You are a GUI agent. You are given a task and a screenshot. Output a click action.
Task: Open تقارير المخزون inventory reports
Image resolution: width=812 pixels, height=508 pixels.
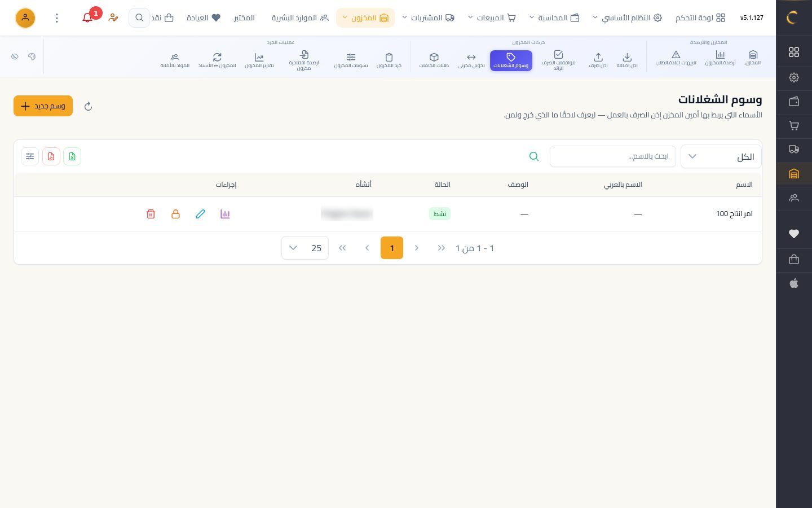(259, 60)
